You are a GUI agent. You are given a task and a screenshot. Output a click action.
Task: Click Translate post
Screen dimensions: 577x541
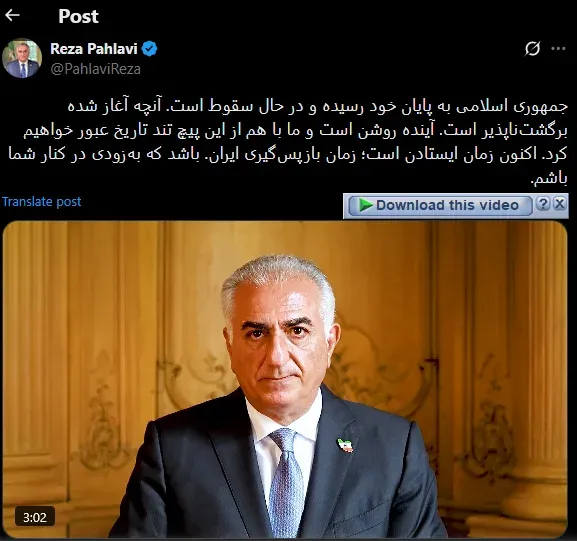click(41, 202)
